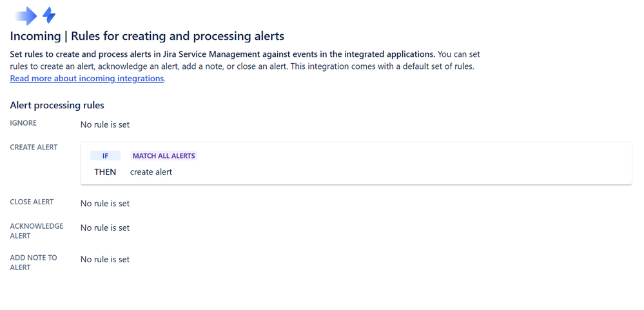644x310 pixels.
Task: Select the IGNORE rule label
Action: click(23, 122)
